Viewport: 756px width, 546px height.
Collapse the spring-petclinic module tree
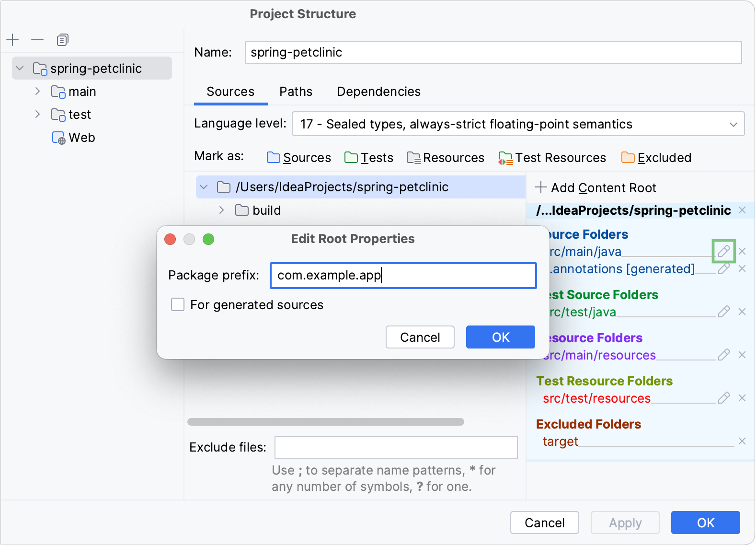pos(20,68)
